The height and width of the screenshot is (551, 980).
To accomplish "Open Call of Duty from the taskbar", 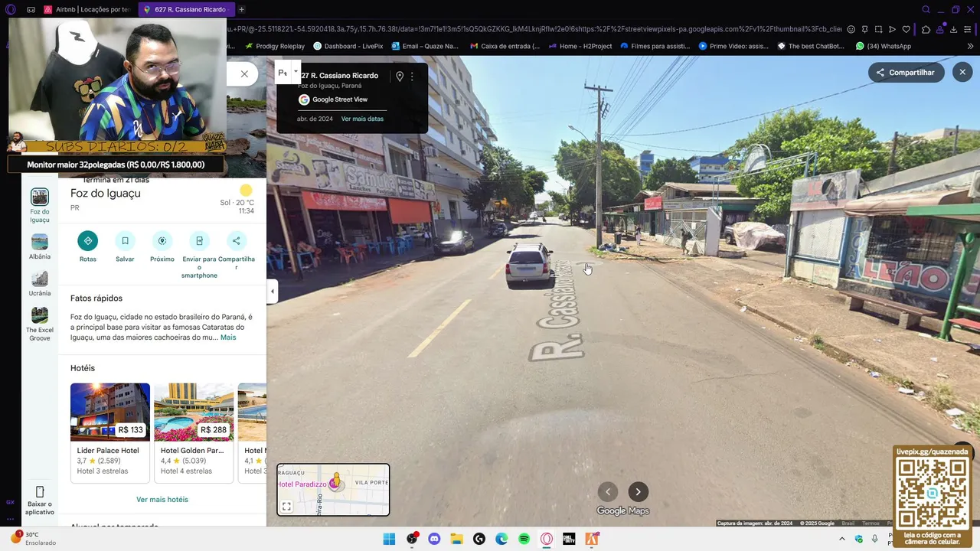I will tap(569, 539).
